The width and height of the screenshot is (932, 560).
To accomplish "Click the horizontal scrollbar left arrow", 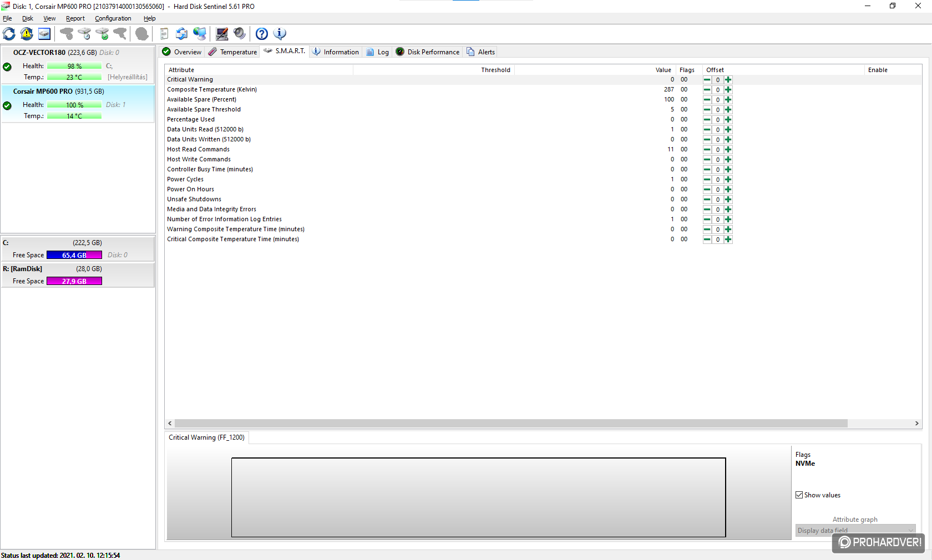I will coord(170,423).
